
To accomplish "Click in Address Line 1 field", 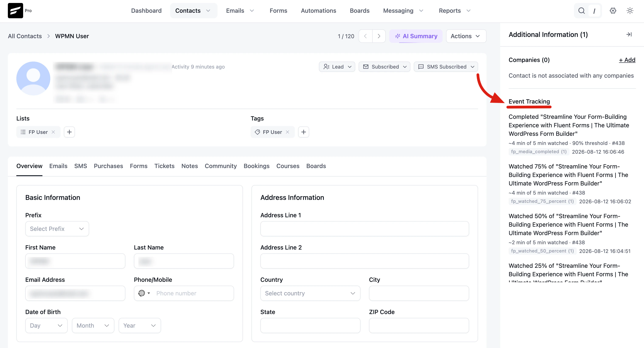I will click(x=365, y=229).
